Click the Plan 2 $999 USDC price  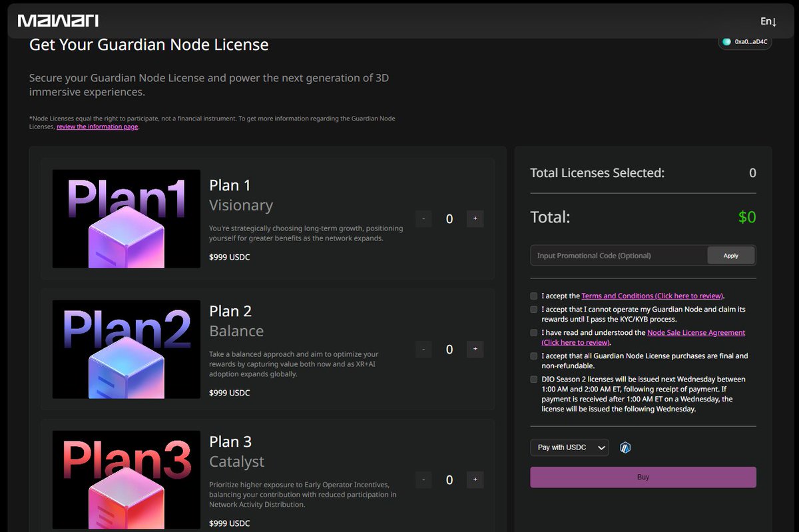(230, 393)
